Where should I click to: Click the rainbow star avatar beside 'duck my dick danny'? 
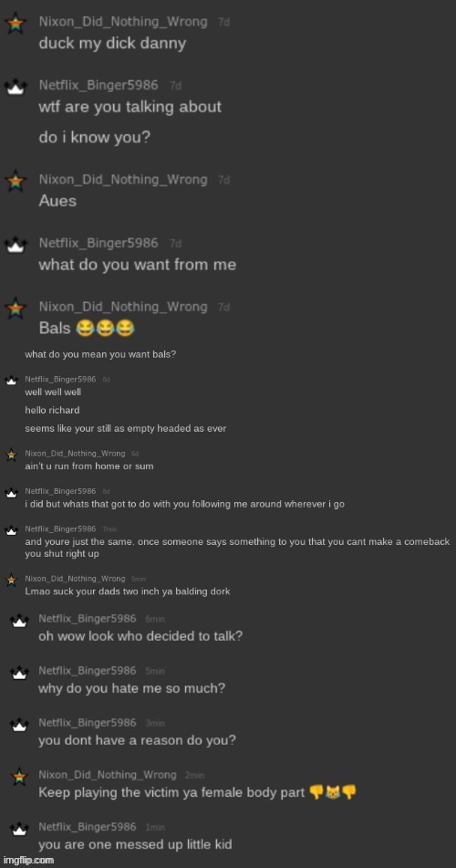[15, 24]
